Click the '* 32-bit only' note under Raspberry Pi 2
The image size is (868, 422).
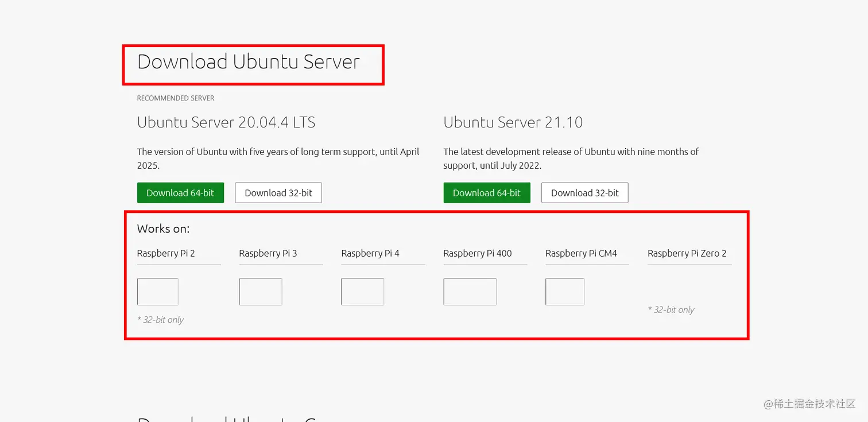(161, 320)
